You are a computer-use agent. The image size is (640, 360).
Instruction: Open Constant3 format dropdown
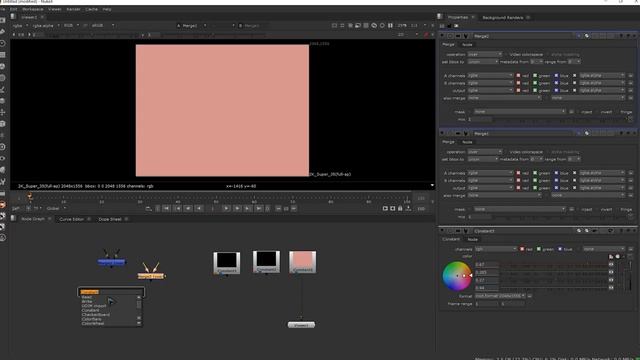[500, 296]
